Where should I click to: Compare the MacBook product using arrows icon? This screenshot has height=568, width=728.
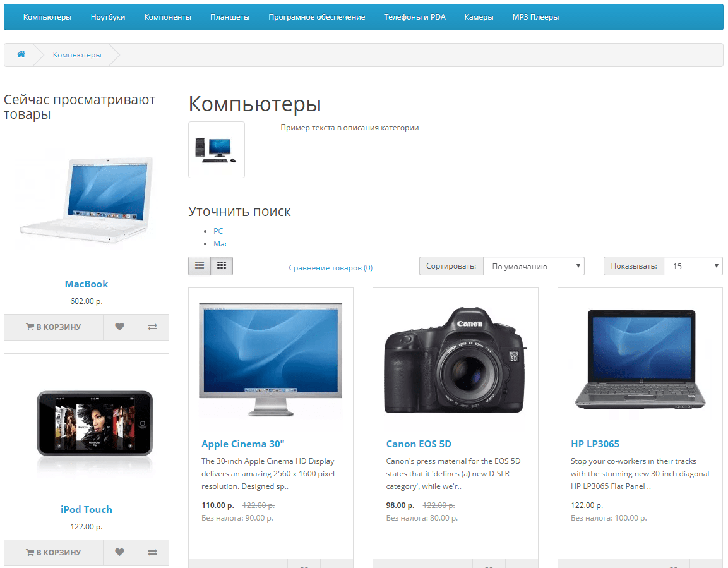[152, 327]
